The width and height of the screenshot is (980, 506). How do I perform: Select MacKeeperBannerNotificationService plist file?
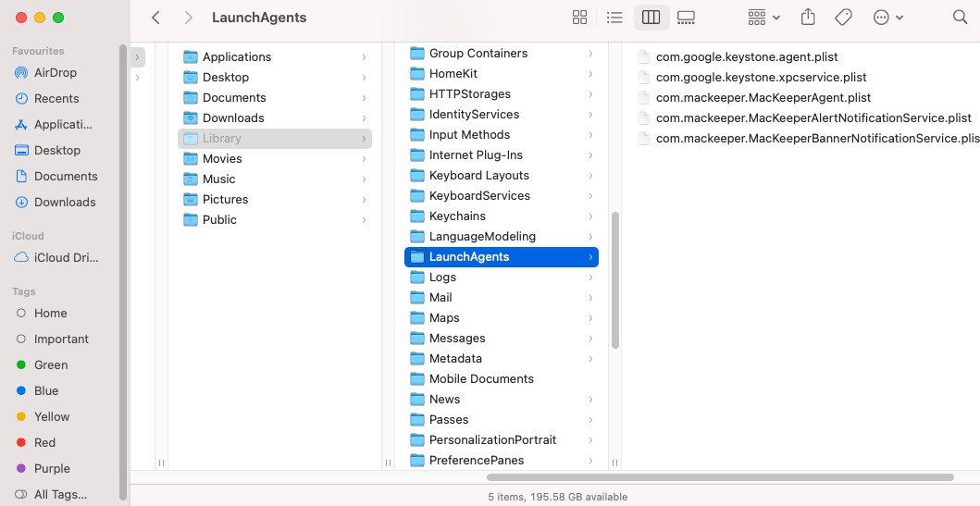pyautogui.click(x=808, y=139)
